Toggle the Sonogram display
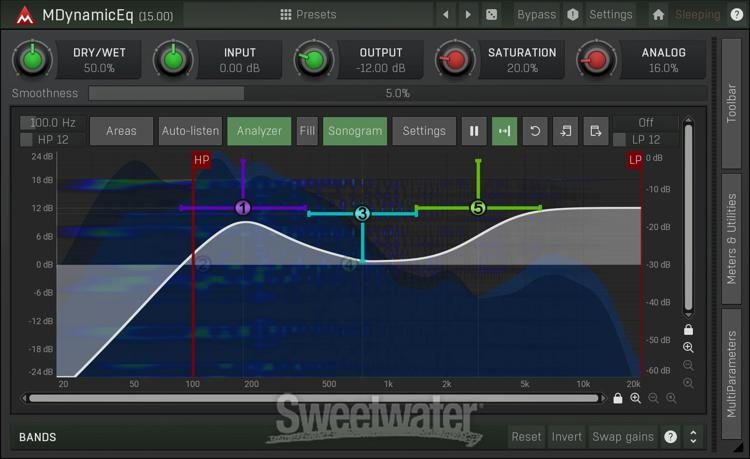 tap(355, 131)
